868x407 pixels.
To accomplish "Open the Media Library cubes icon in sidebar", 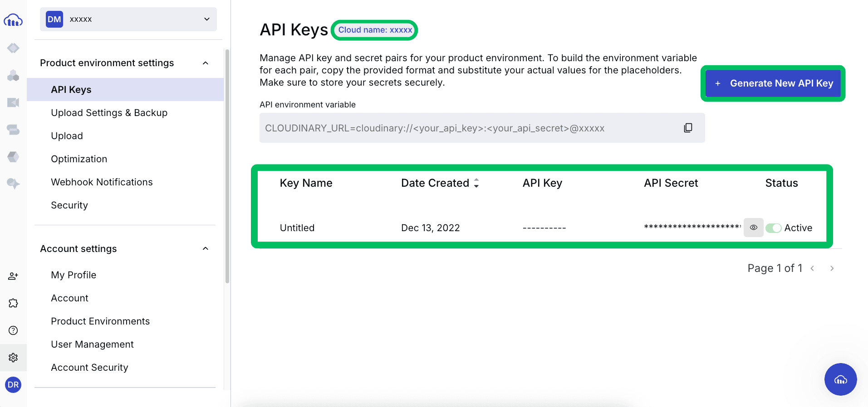I will 13,75.
